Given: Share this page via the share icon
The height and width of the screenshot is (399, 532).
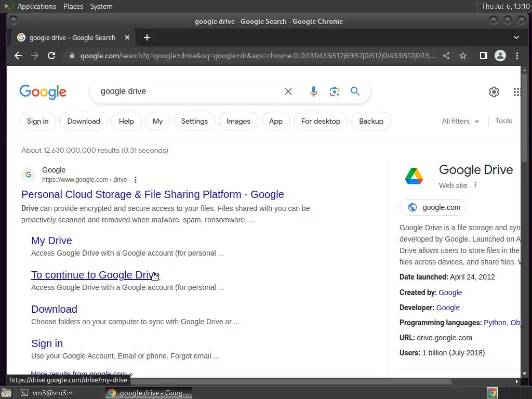Looking at the screenshot, I should pyautogui.click(x=446, y=56).
